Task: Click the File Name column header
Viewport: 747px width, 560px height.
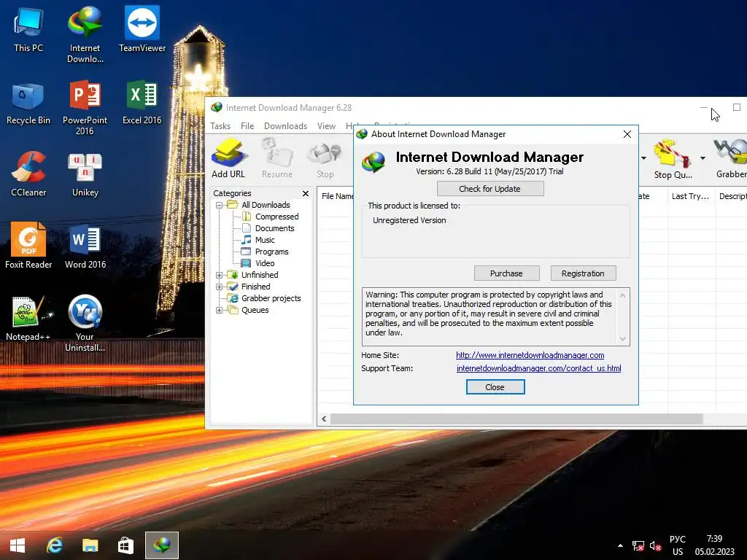Action: pos(337,196)
